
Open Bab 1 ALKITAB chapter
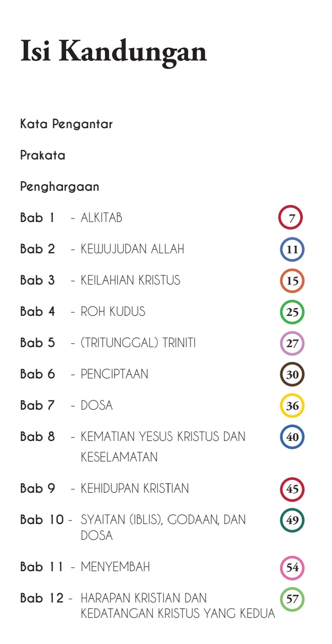coord(101,218)
